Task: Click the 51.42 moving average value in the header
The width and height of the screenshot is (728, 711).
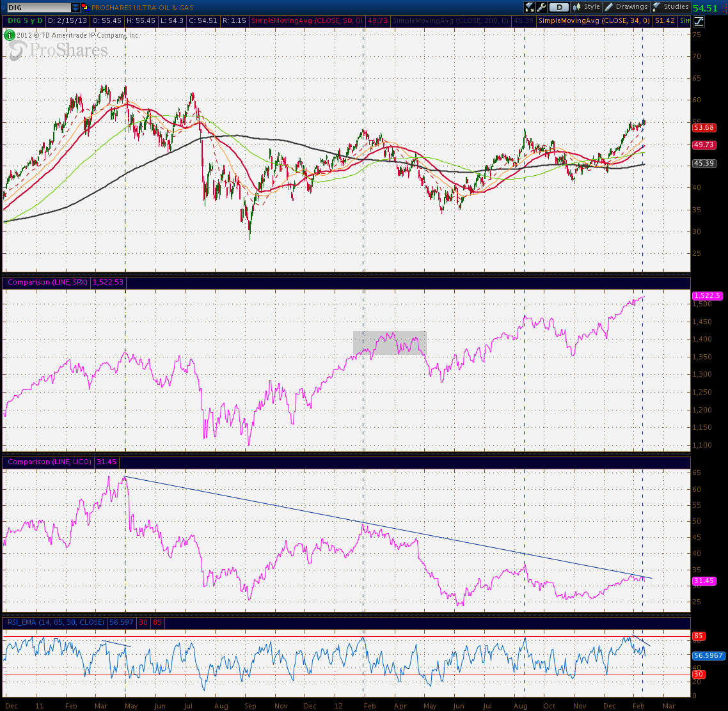Action: (x=665, y=21)
